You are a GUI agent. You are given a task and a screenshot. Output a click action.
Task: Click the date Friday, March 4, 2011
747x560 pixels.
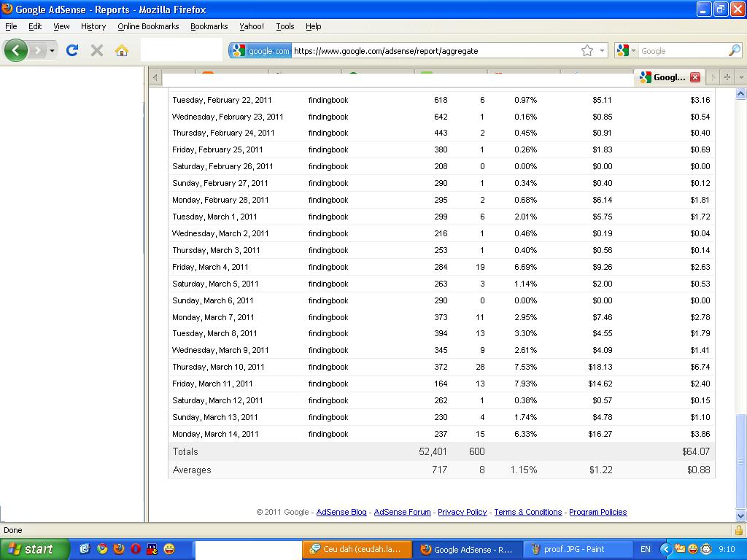point(210,267)
